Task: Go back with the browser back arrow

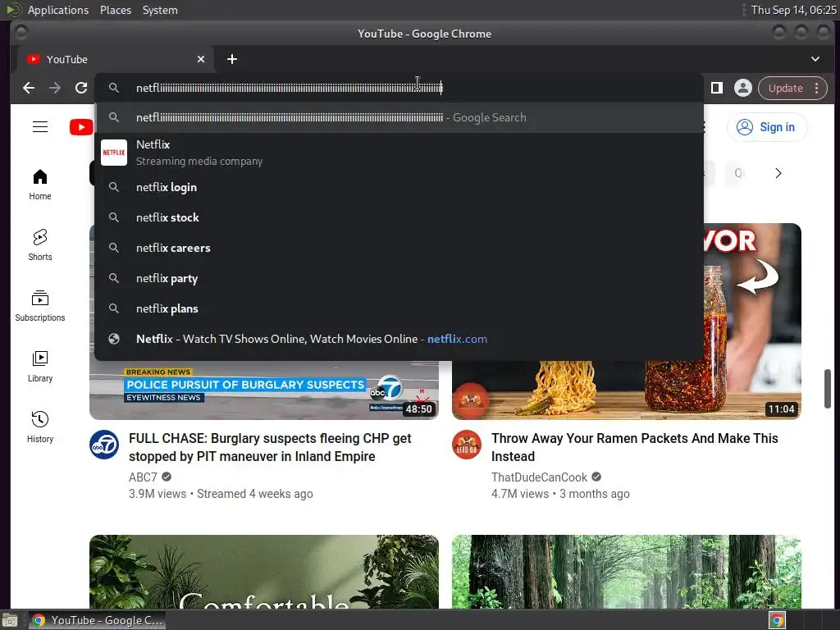Action: [x=29, y=88]
